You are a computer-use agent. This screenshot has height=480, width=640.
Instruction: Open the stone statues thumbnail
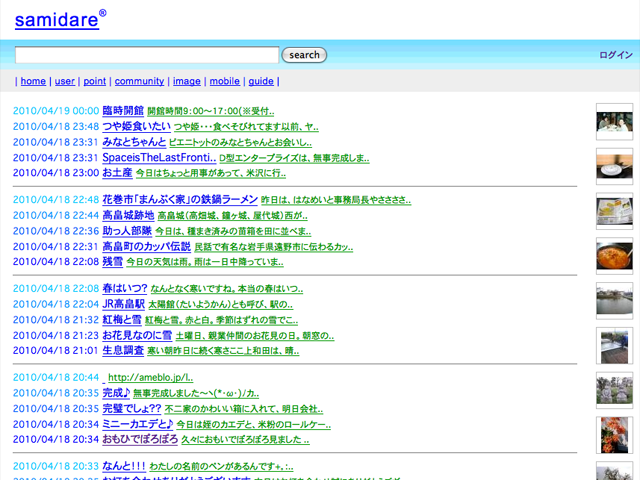coord(613,390)
